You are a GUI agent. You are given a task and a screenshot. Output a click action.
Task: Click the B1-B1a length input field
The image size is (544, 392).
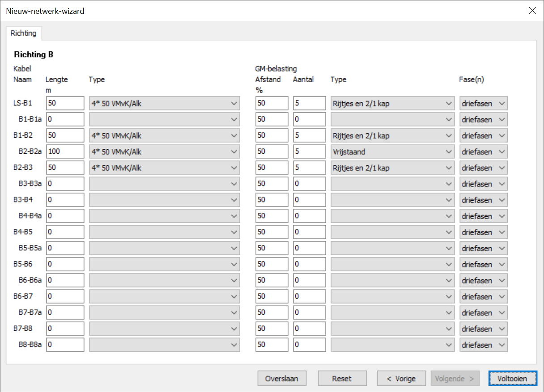tap(65, 120)
